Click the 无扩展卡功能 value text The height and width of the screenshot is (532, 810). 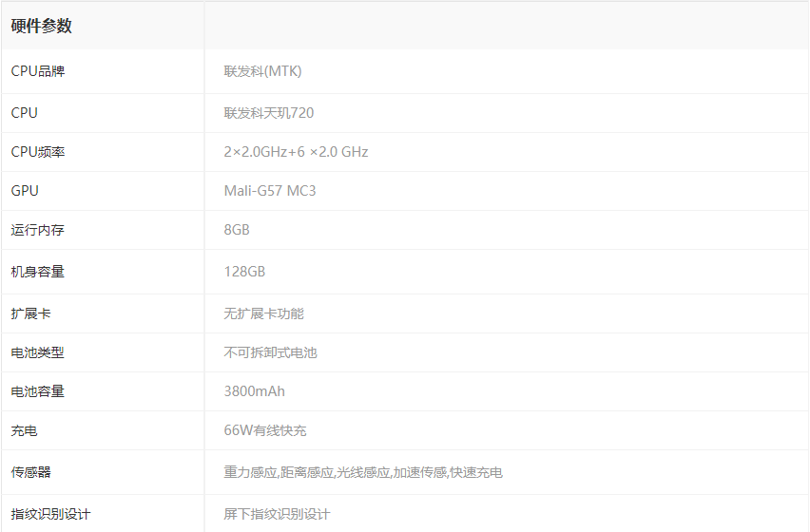click(x=263, y=313)
